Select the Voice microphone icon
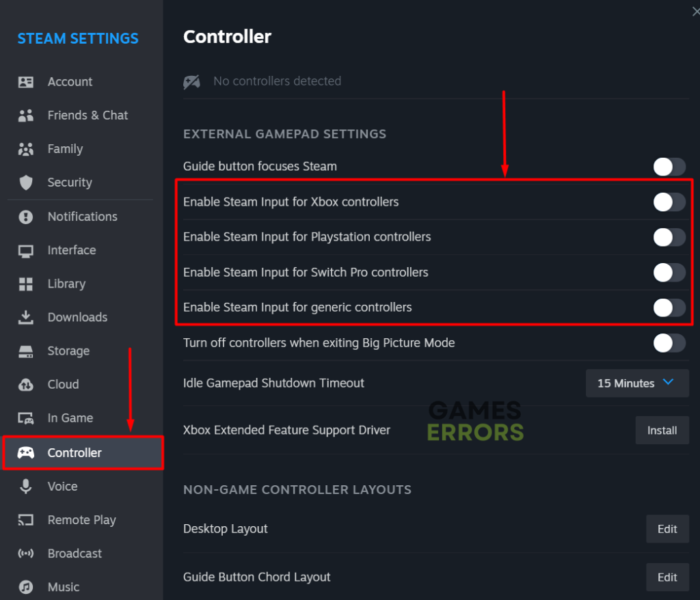The width and height of the screenshot is (700, 600). (x=27, y=486)
